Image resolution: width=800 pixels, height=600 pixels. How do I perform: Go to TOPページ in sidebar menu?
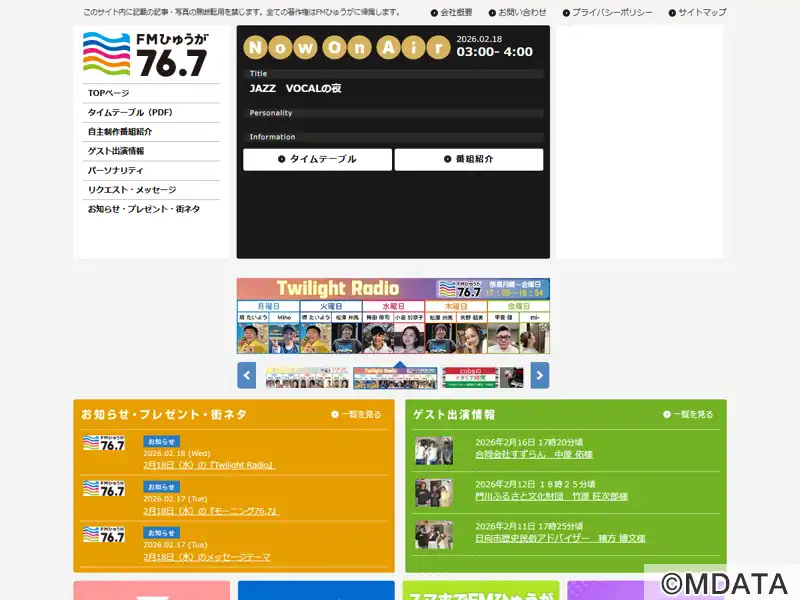[x=151, y=93]
